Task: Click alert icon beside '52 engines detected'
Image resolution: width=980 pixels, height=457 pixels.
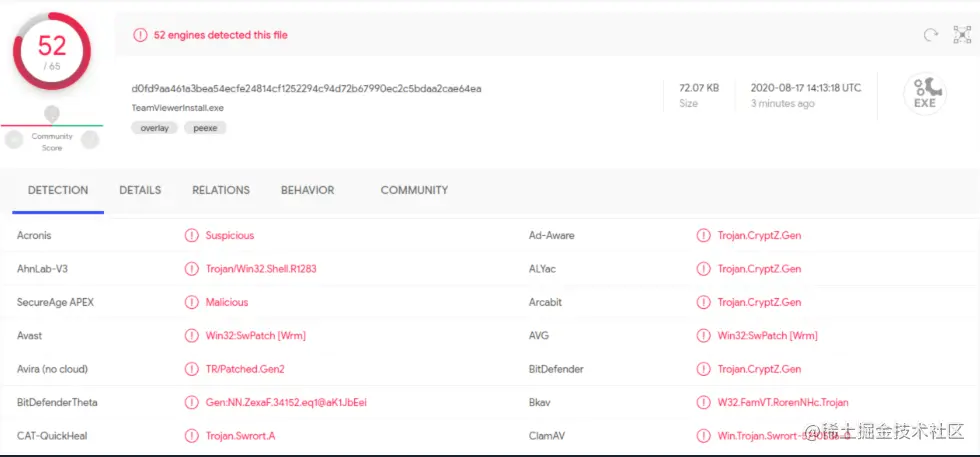Action: (x=140, y=35)
